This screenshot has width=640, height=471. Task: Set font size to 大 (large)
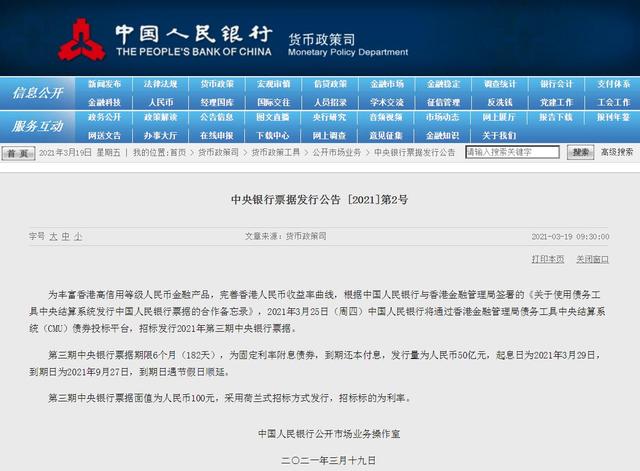click(53, 236)
